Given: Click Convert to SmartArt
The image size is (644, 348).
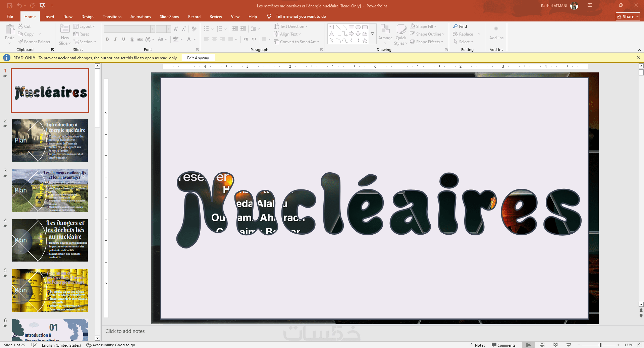Looking at the screenshot, I should click(296, 42).
